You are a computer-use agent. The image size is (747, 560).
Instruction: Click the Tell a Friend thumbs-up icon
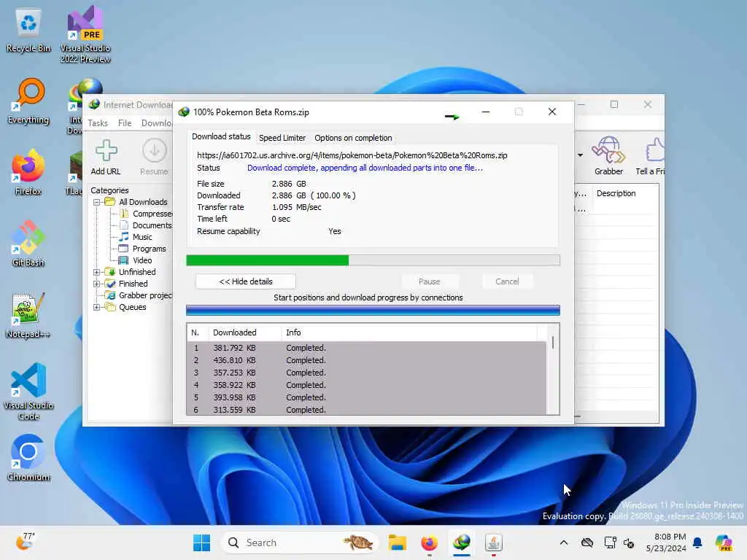point(651,156)
